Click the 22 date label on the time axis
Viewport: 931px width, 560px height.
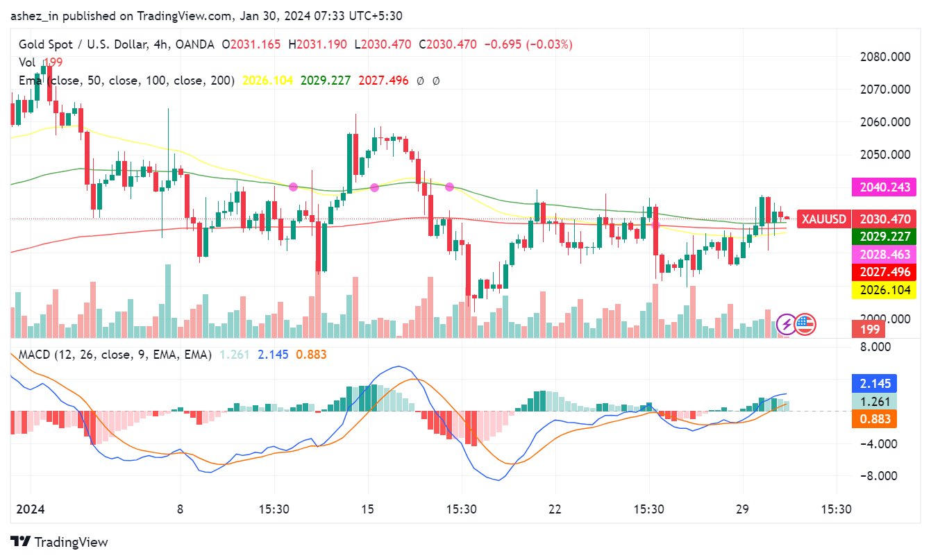[554, 509]
